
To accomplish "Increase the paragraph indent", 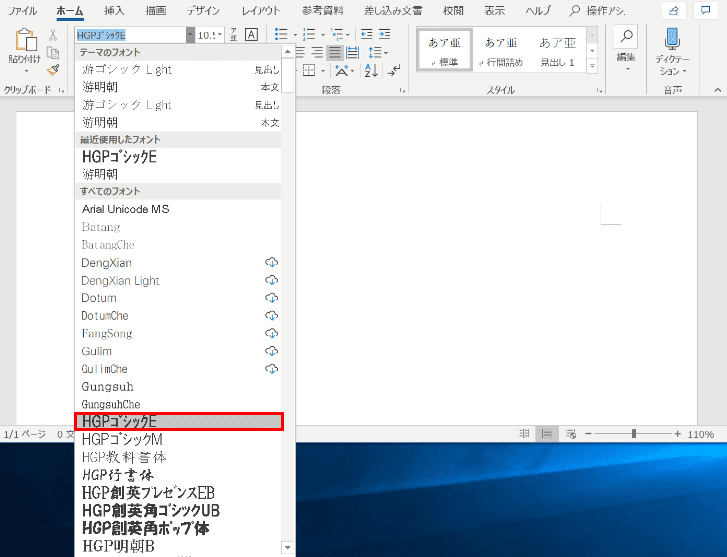I will 384,34.
